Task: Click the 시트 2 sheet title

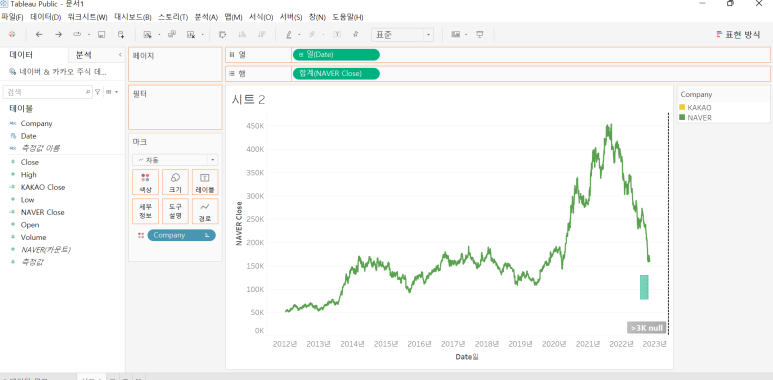Action: point(248,100)
